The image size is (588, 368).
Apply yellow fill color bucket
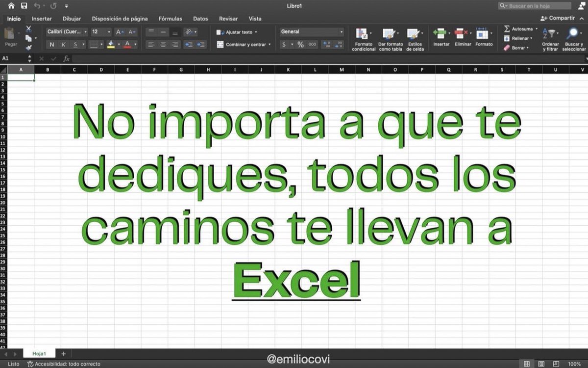111,45
